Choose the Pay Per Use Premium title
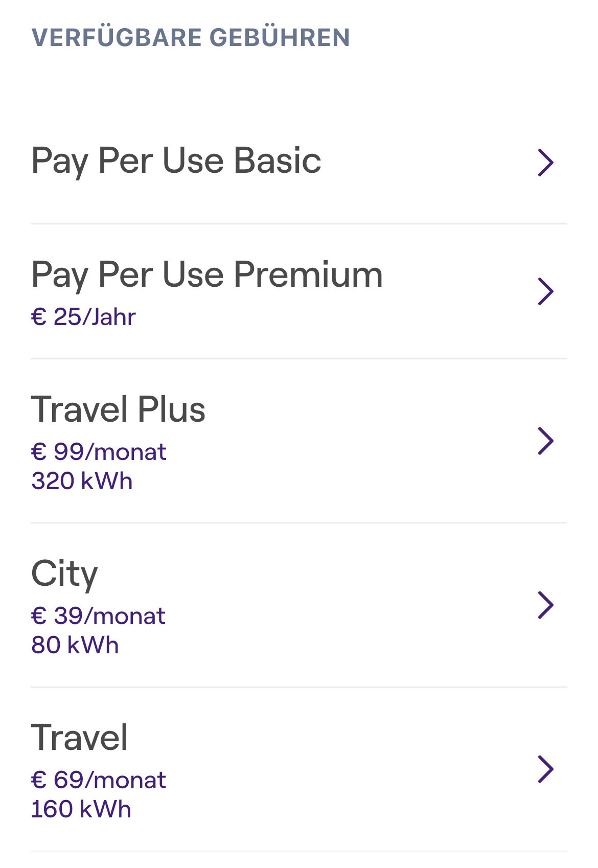Screen dimensions: 598x868 207,276
